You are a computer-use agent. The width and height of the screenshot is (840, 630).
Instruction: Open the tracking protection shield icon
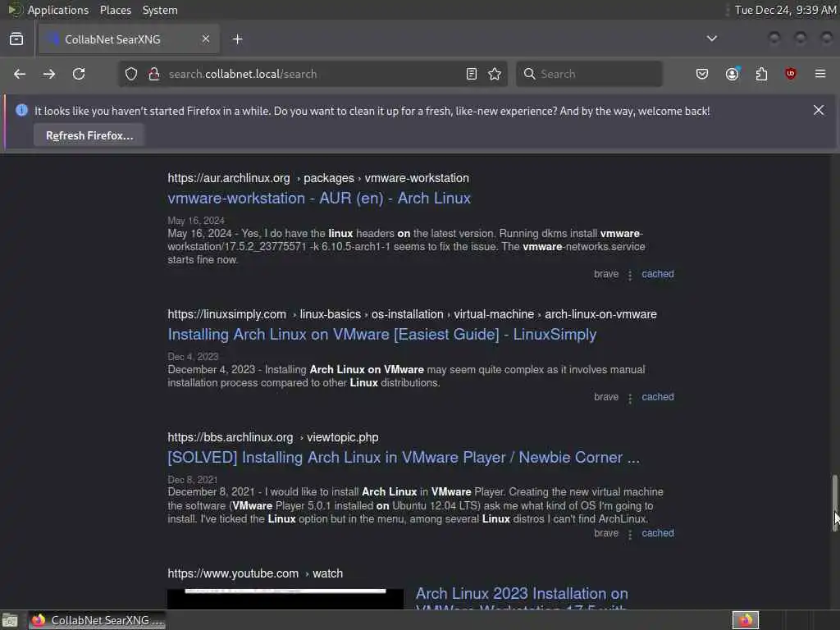pos(131,74)
